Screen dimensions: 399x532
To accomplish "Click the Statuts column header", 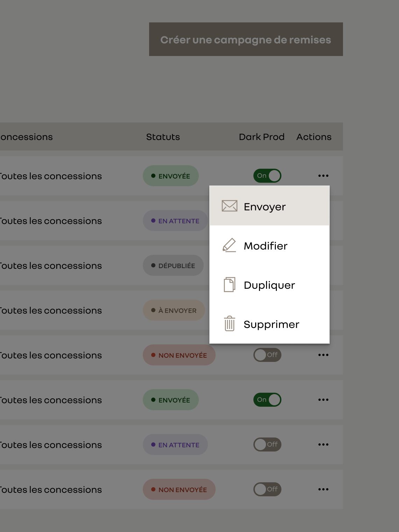I will click(163, 137).
